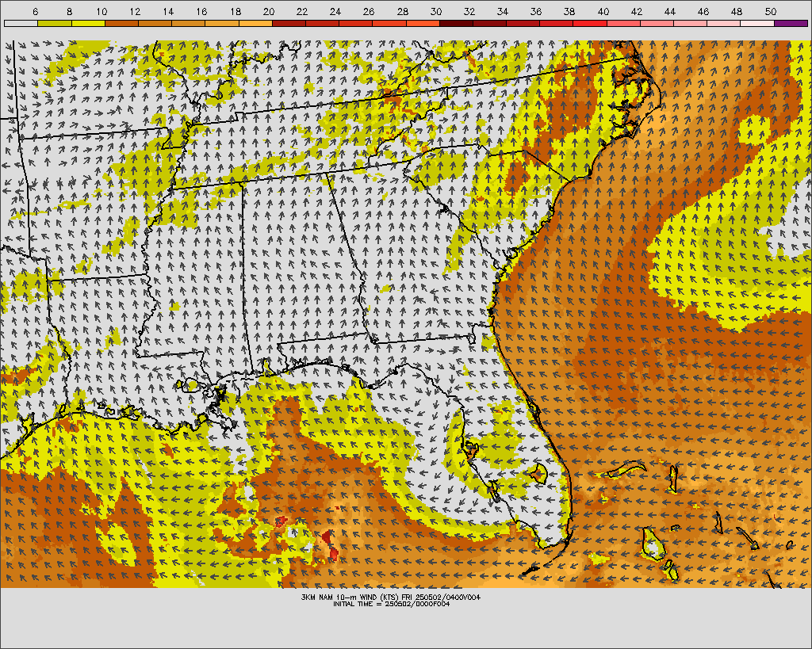
Task: Click the purple above-50 knots swatch
Action: (x=791, y=23)
